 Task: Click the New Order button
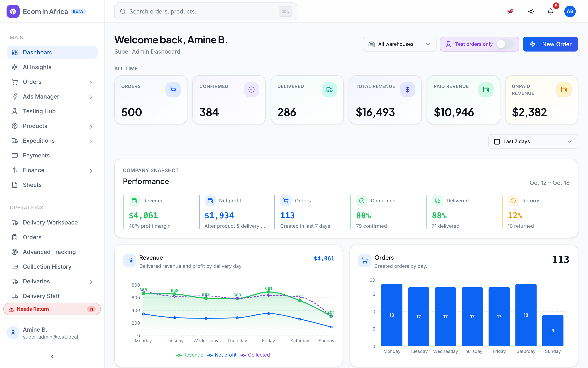pyautogui.click(x=550, y=44)
